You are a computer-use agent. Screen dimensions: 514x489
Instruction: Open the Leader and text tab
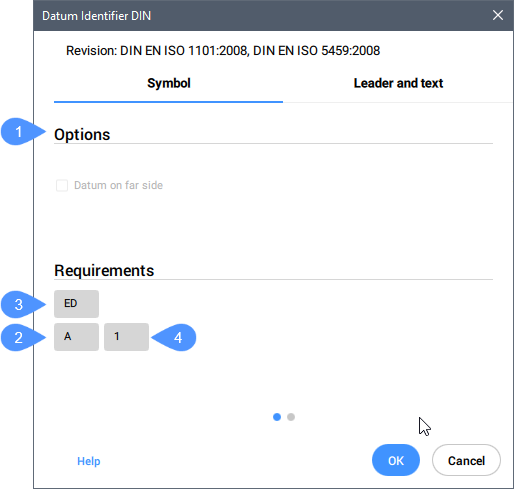398,83
